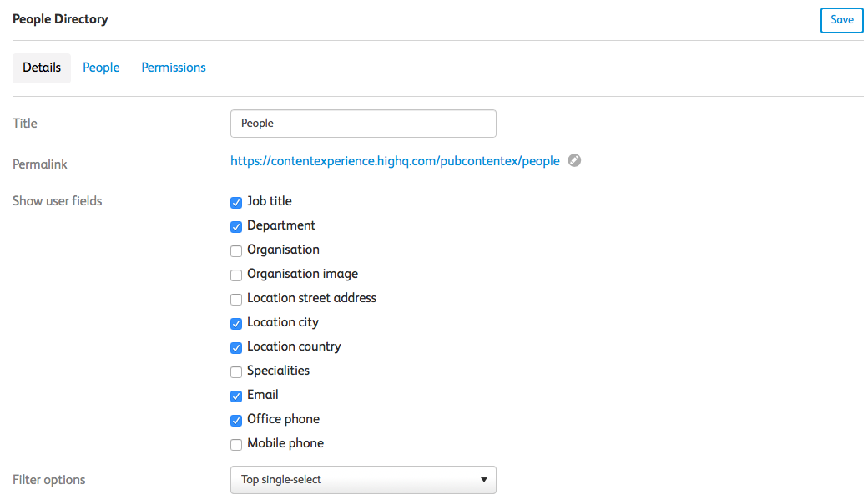
Task: Select the Details tab
Action: [x=42, y=68]
